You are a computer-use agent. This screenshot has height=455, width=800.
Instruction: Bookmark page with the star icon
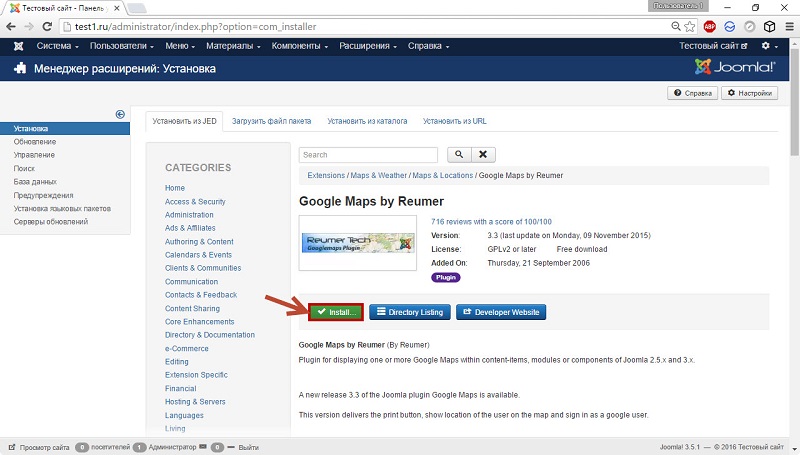click(x=690, y=27)
